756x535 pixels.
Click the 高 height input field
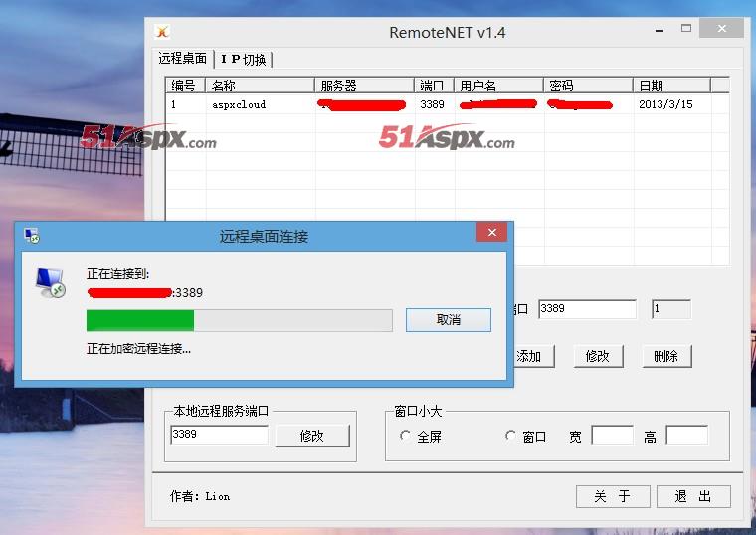pyautogui.click(x=687, y=435)
